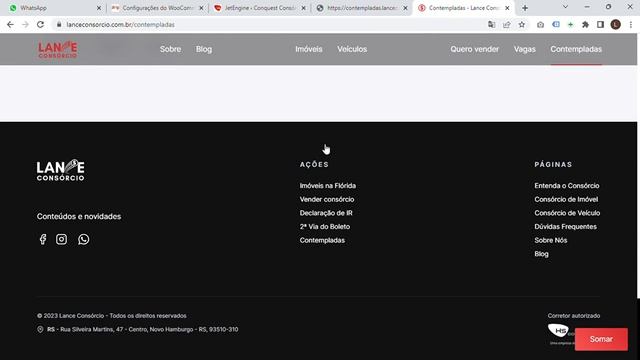Screen dimensions: 640x360
Task: Click the 2023 Lance Consórcio copyright text
Action: click(x=111, y=316)
